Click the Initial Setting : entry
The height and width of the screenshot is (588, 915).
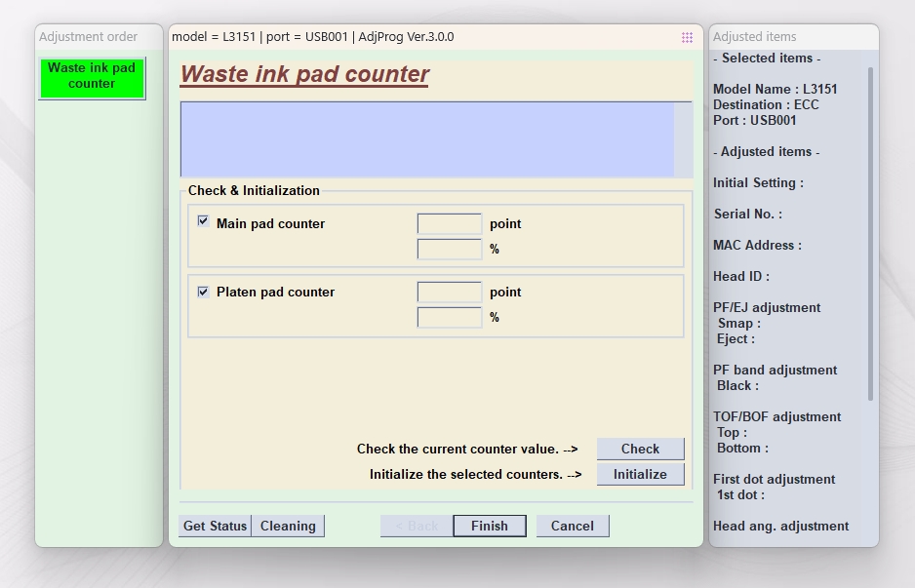758,183
